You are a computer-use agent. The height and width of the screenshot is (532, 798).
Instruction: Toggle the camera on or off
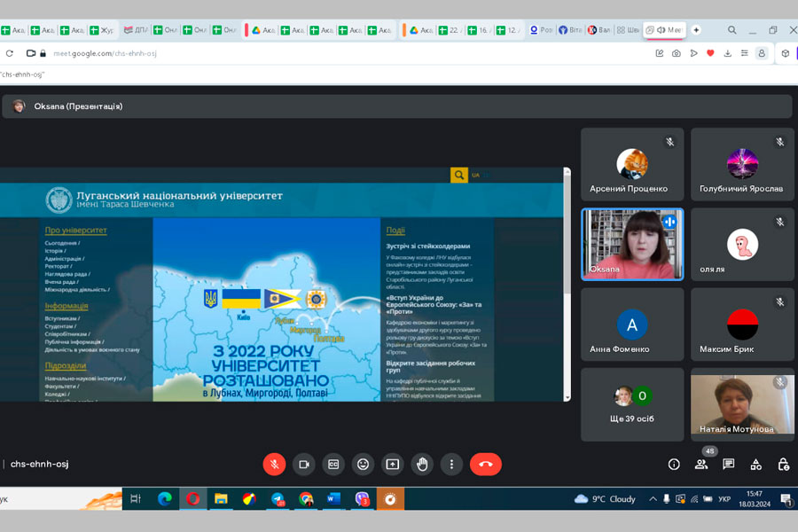(304, 464)
